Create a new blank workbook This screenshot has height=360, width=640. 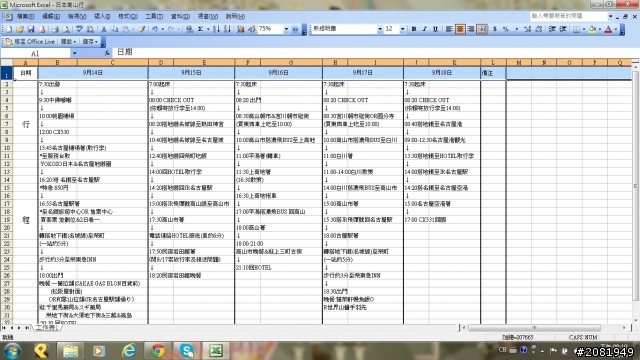pyautogui.click(x=8, y=29)
